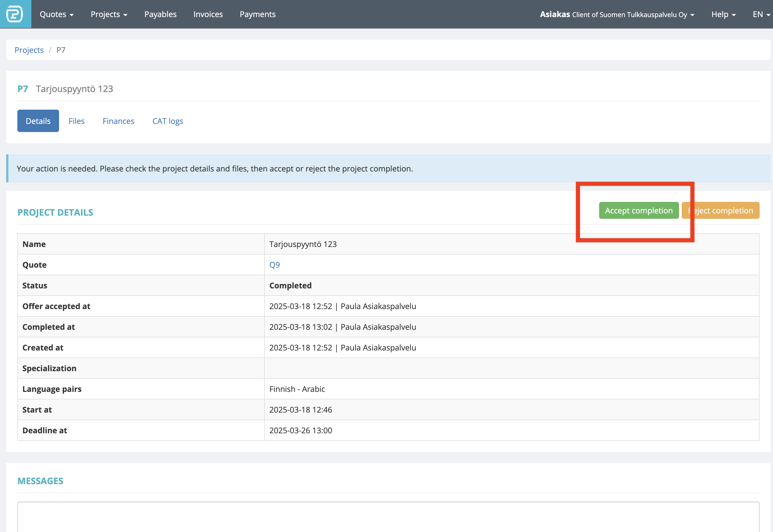
Task: Switch to the CAT logs tab
Action: 168,121
